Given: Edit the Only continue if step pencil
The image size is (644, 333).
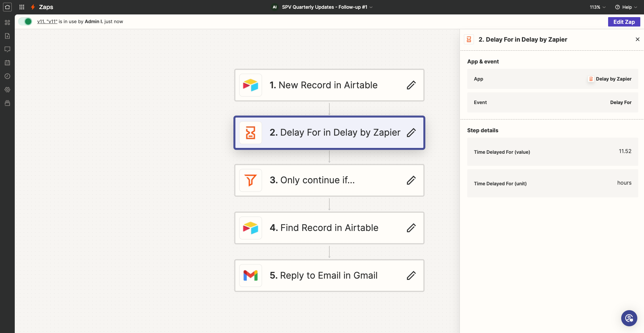Looking at the screenshot, I should 411,180.
